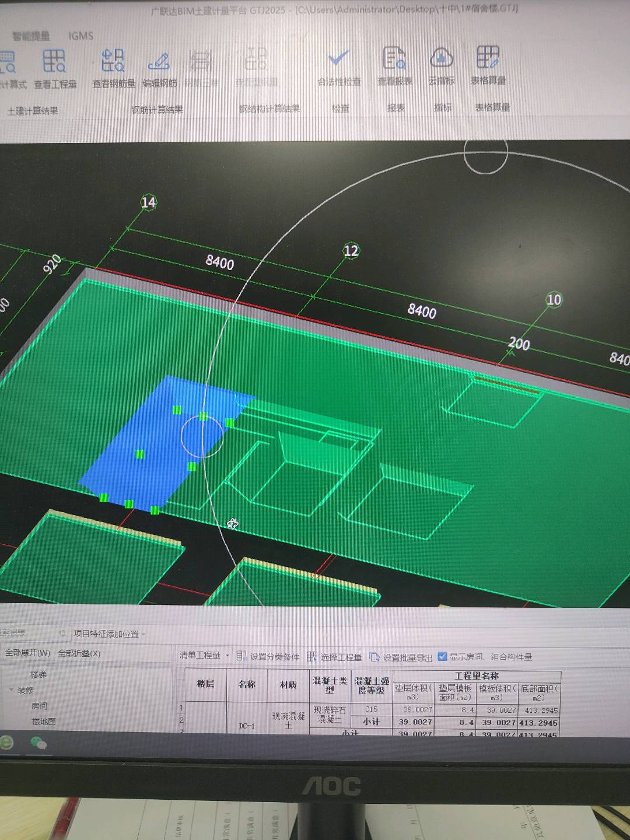
Task: Click axis grid bubble 10
Action: [x=554, y=300]
